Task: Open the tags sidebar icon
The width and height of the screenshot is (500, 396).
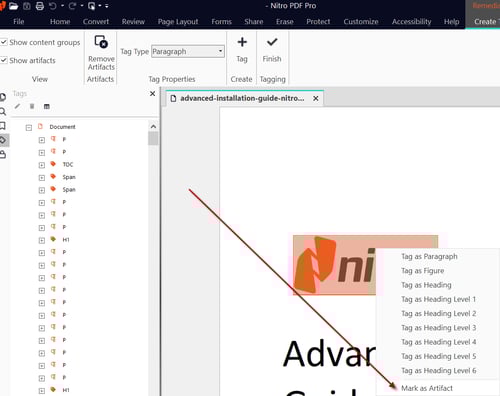Action: pos(3,140)
